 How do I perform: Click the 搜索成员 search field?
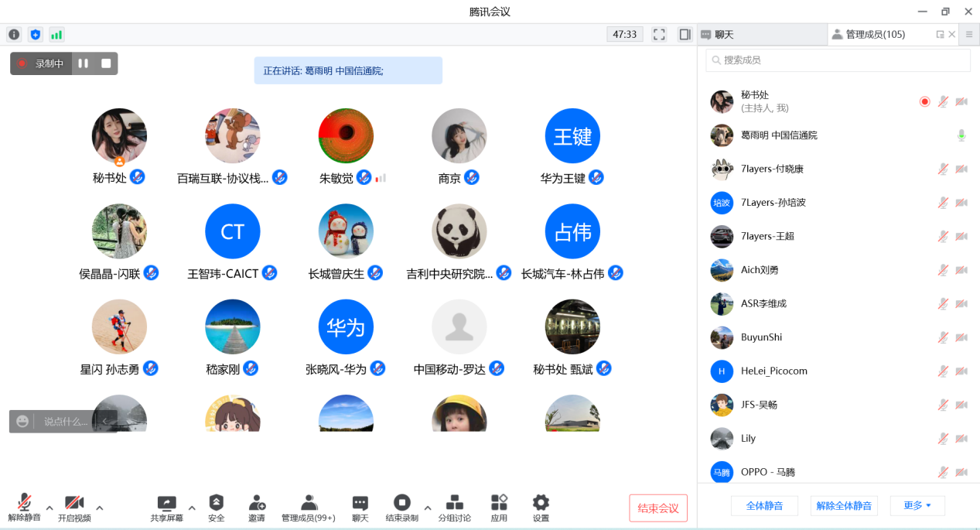(838, 60)
